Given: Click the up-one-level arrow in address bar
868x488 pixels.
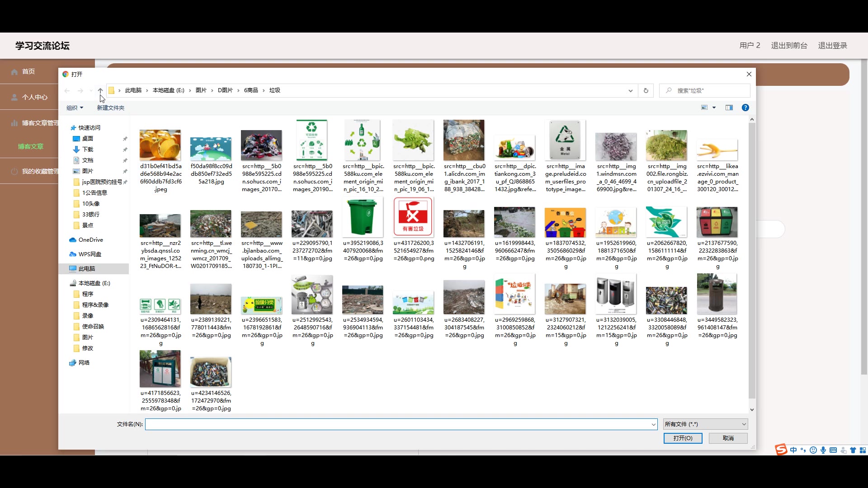Looking at the screenshot, I should click(x=100, y=90).
